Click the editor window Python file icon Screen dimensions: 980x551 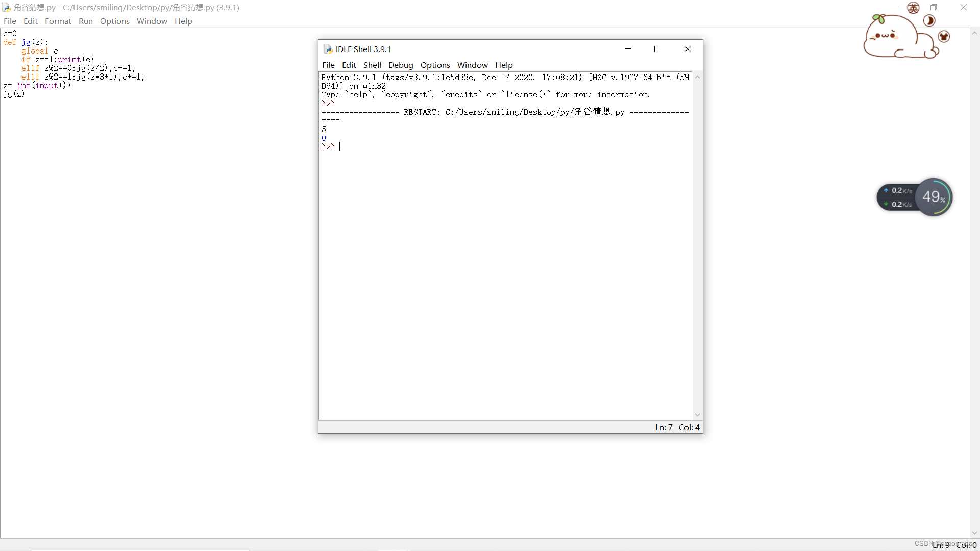6,7
